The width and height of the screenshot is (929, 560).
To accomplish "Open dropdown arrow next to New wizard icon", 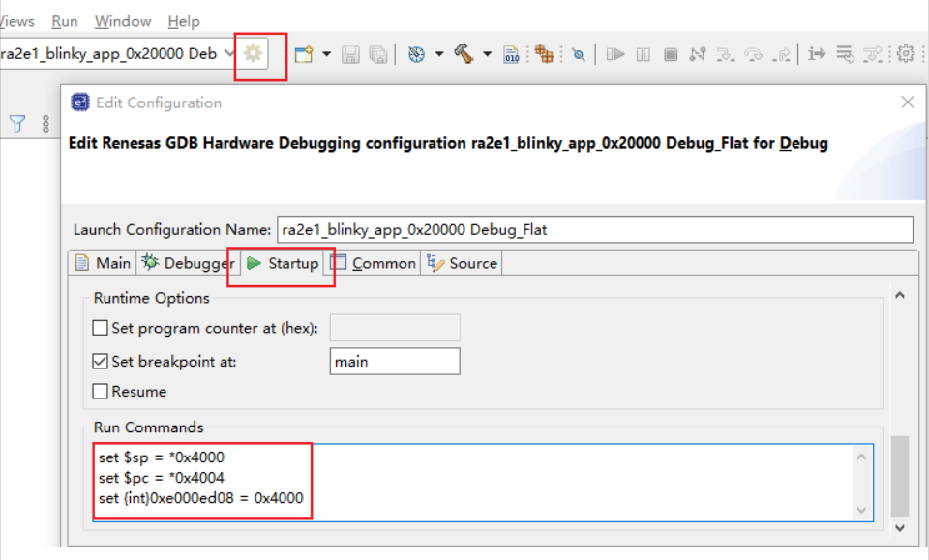I will [x=326, y=54].
